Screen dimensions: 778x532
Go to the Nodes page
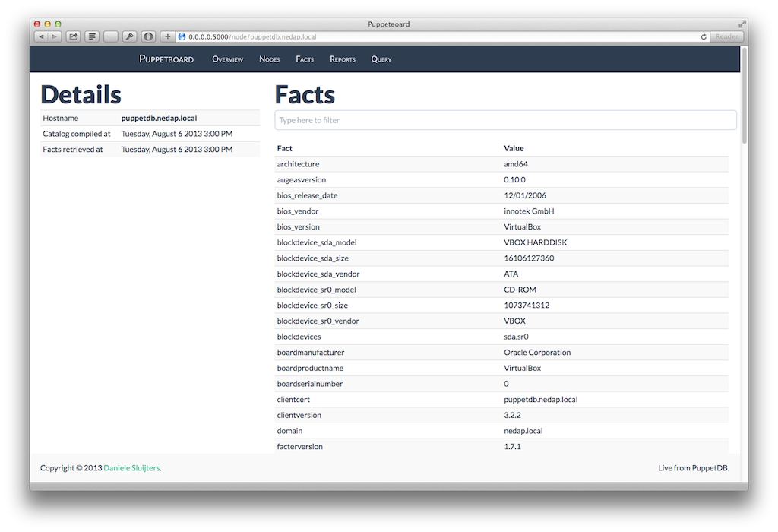tap(269, 59)
